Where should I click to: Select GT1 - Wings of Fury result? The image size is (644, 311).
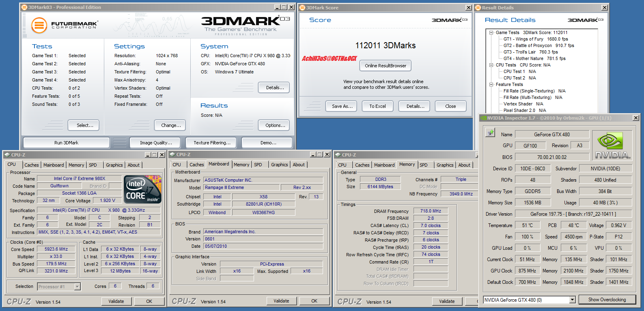pyautogui.click(x=536, y=39)
